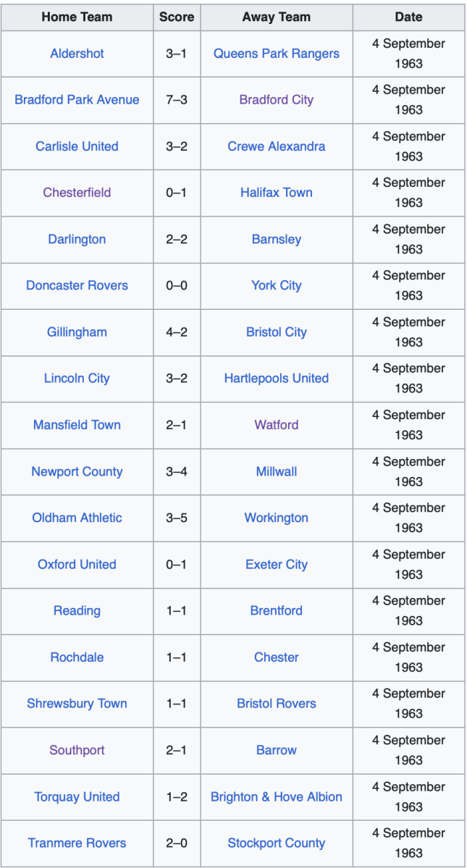Click the Queens Park Rangers link
Screen dimensions: 467x868
(276, 54)
